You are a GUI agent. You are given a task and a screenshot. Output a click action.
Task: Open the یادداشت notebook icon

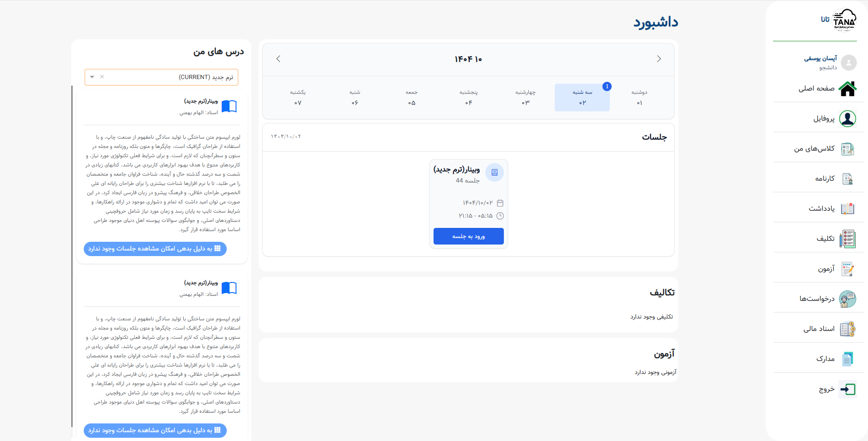click(x=847, y=208)
